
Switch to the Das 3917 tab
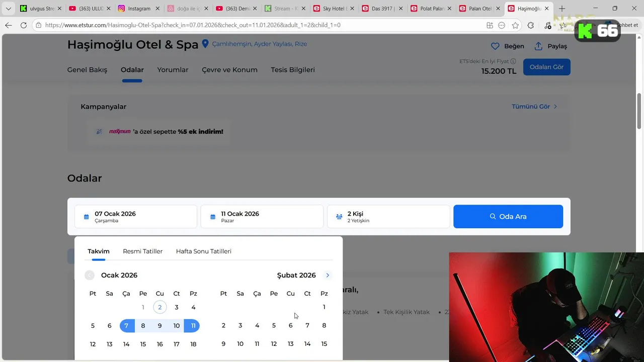[x=383, y=9]
